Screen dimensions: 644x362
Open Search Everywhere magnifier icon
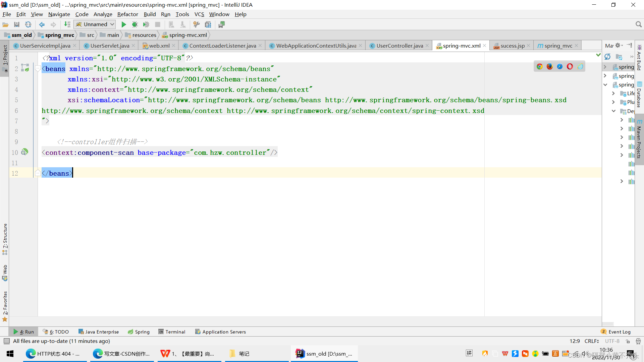(639, 24)
